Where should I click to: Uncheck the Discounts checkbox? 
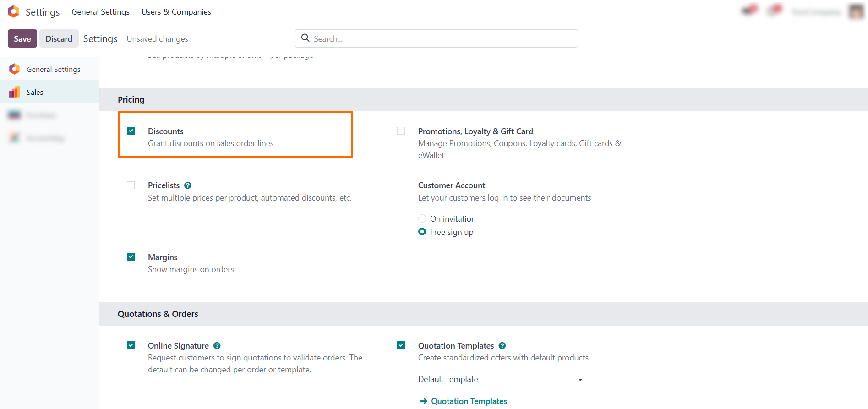(x=131, y=131)
